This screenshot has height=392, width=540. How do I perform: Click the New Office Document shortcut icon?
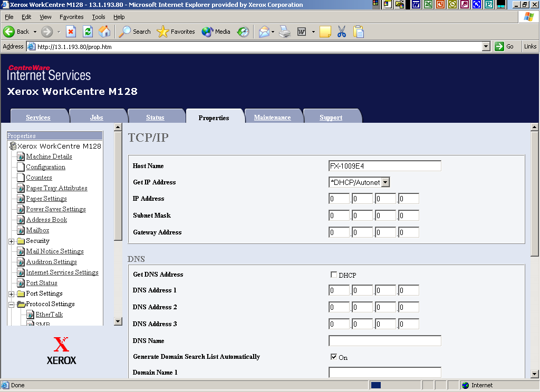tap(388, 4)
